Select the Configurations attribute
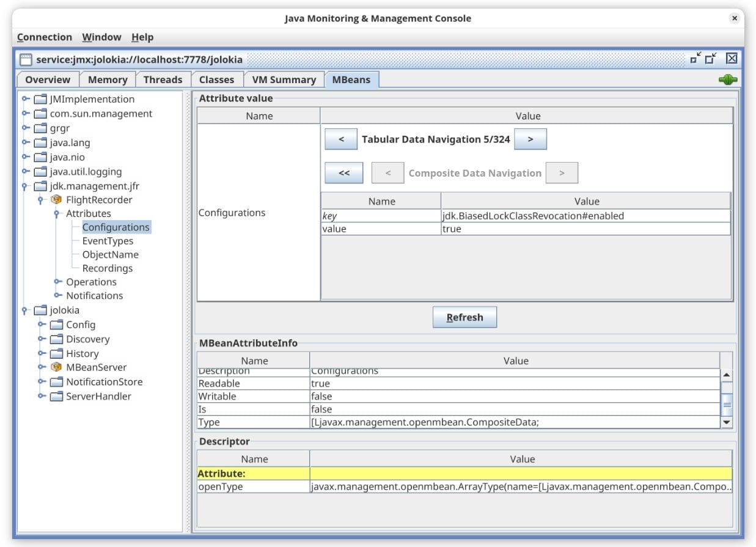 click(116, 227)
